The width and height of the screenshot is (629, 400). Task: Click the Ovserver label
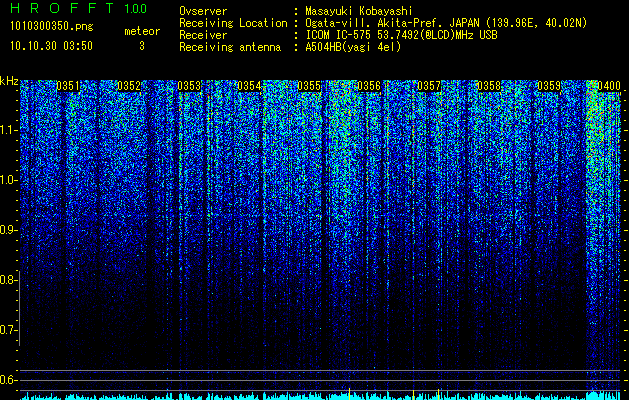point(203,11)
